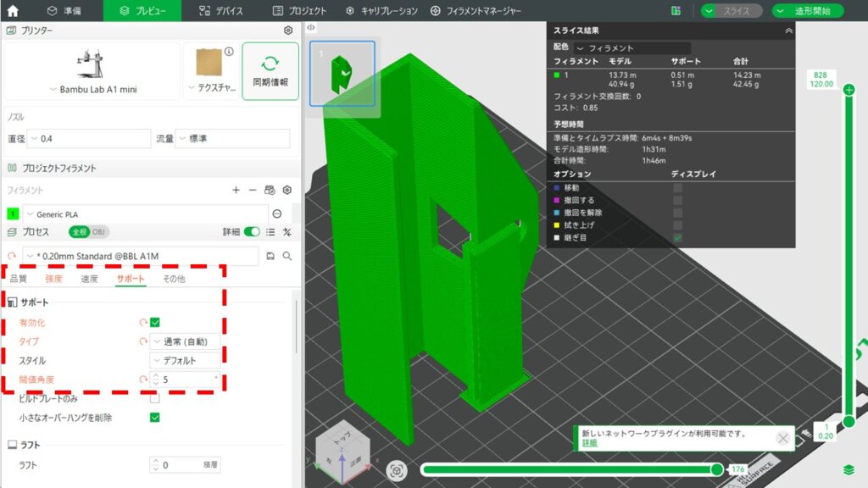Click the horizontal move slider handle

(717, 469)
